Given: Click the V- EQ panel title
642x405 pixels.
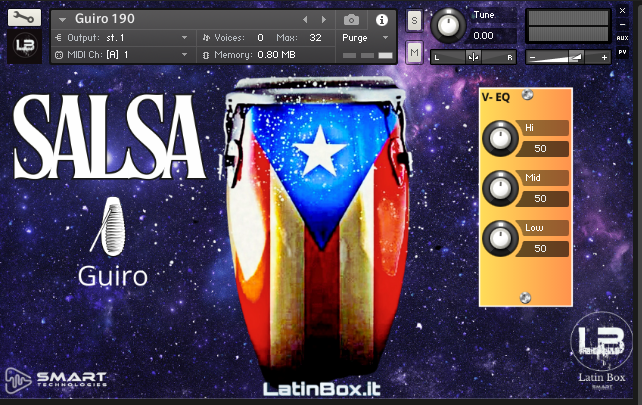Looking at the screenshot, I should tap(496, 97).
